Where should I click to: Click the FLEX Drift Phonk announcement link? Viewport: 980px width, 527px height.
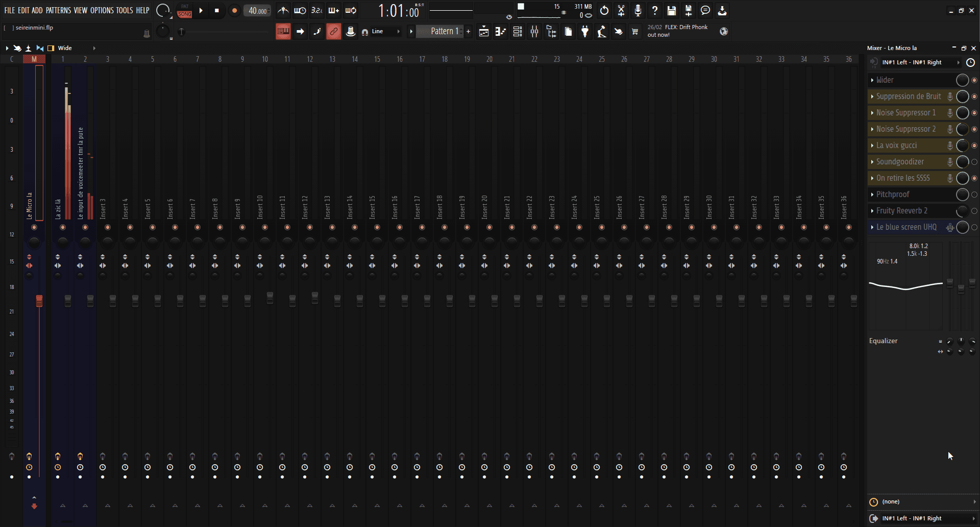(x=679, y=31)
